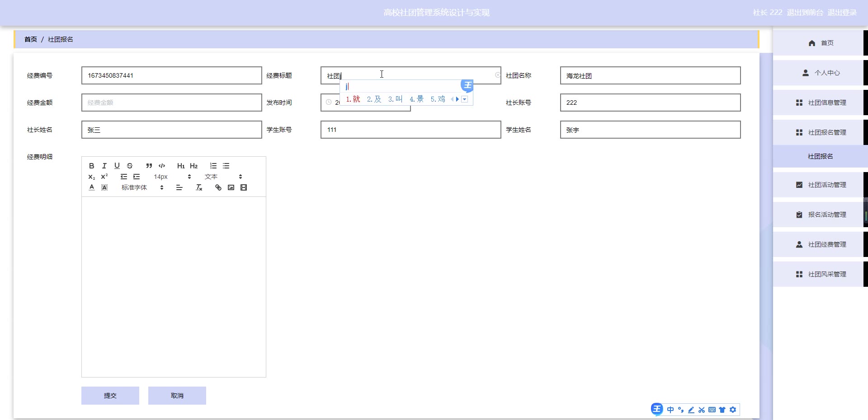Open 个人中心 in the sidebar

[x=818, y=73]
